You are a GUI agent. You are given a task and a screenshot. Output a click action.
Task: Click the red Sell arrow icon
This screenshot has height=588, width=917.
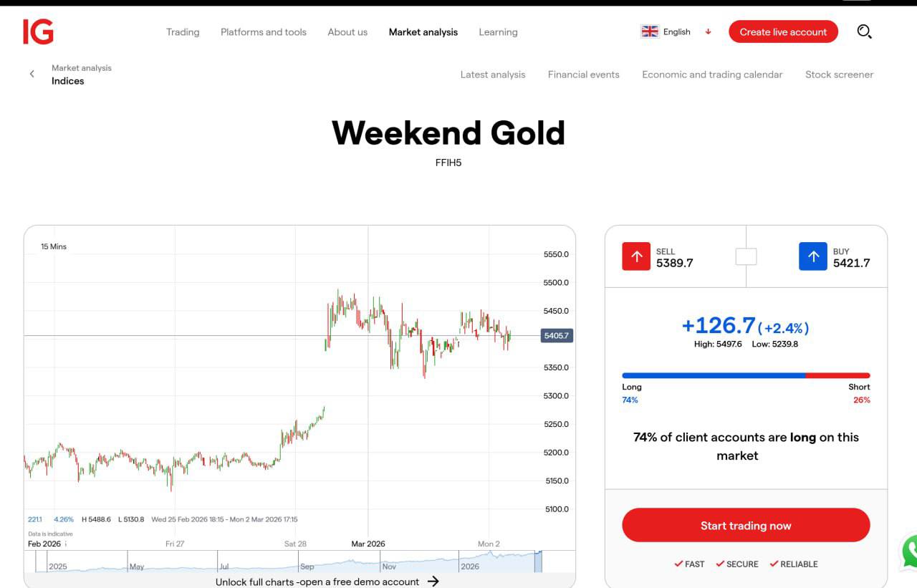[x=636, y=256]
